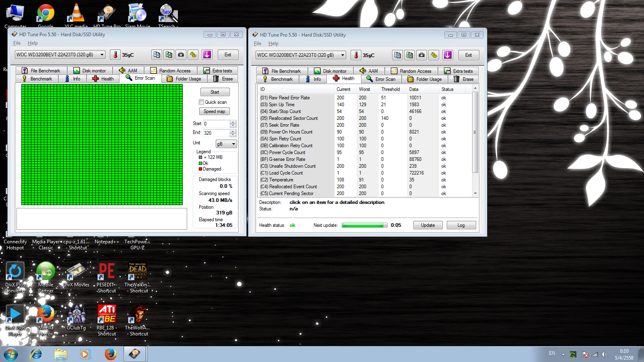Select the (C2) Temperature attribute row
The width and height of the screenshot is (644, 362).
pyautogui.click(x=364, y=180)
